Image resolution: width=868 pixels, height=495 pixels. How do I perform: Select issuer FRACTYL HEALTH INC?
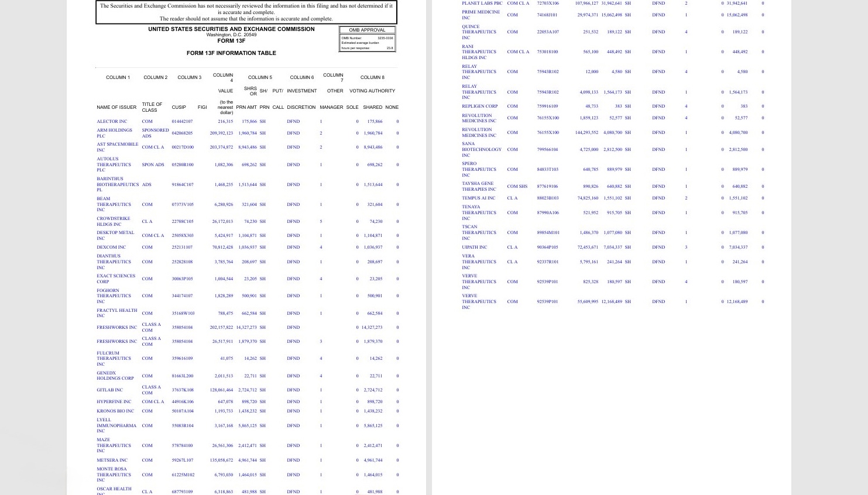117,313
